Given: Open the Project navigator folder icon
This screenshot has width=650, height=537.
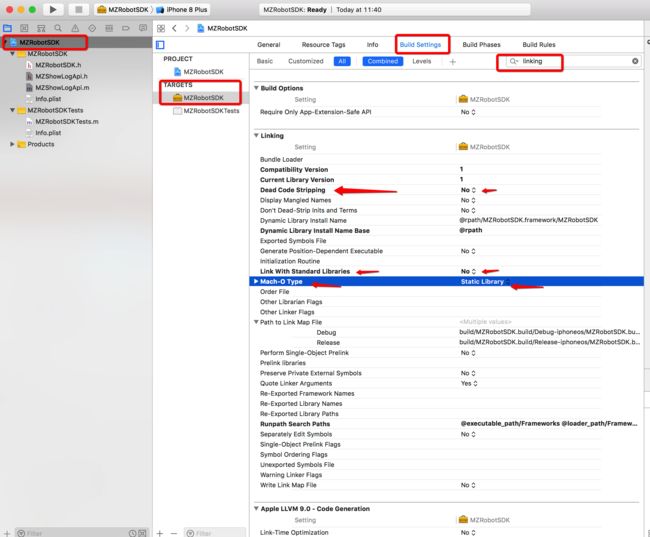Looking at the screenshot, I should tap(7, 28).
